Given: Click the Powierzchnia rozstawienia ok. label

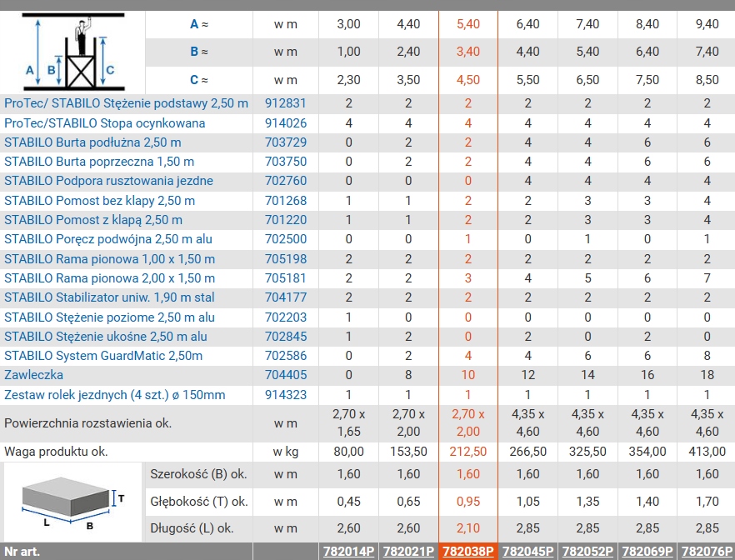Looking at the screenshot, I should (x=88, y=423).
